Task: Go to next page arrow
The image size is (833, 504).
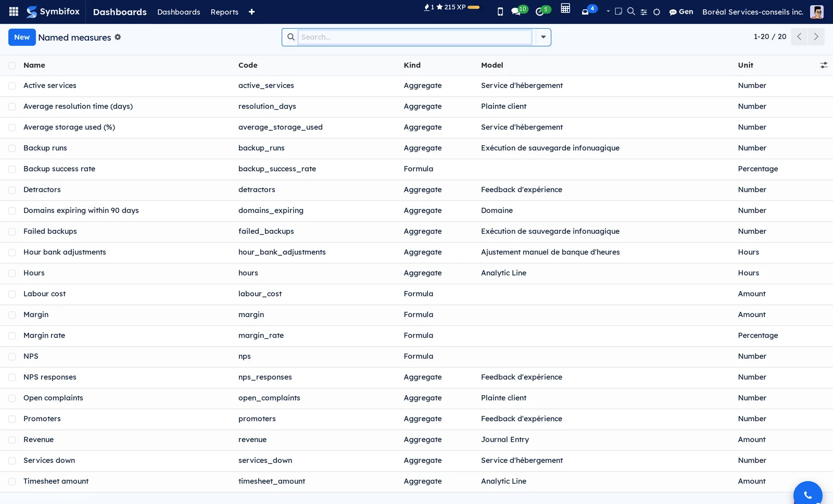Action: (816, 37)
